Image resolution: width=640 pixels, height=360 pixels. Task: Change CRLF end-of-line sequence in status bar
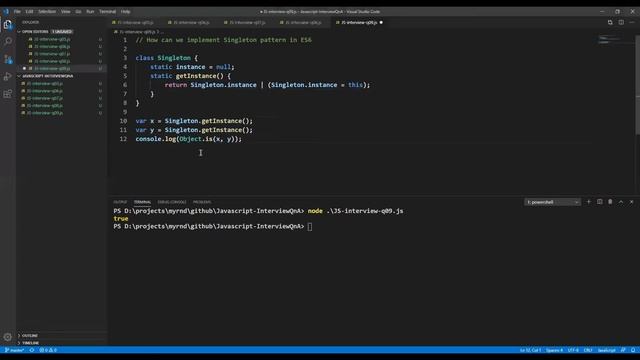(588, 350)
